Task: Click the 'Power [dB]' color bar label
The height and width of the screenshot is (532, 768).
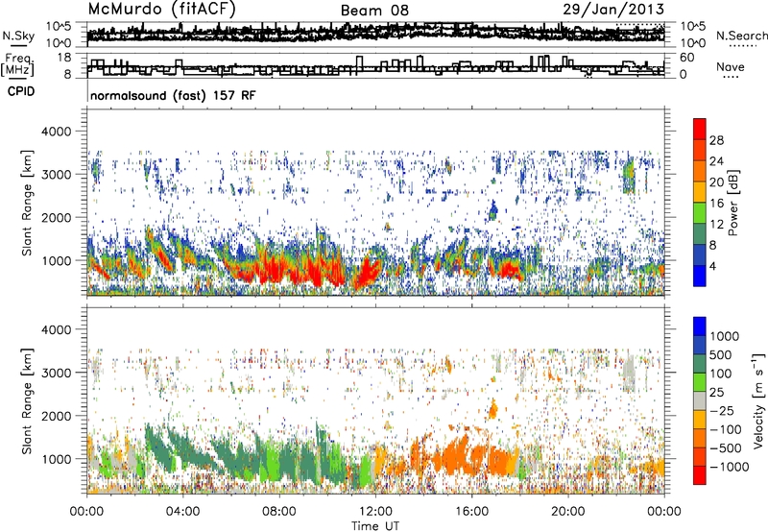Action: pyautogui.click(x=732, y=203)
